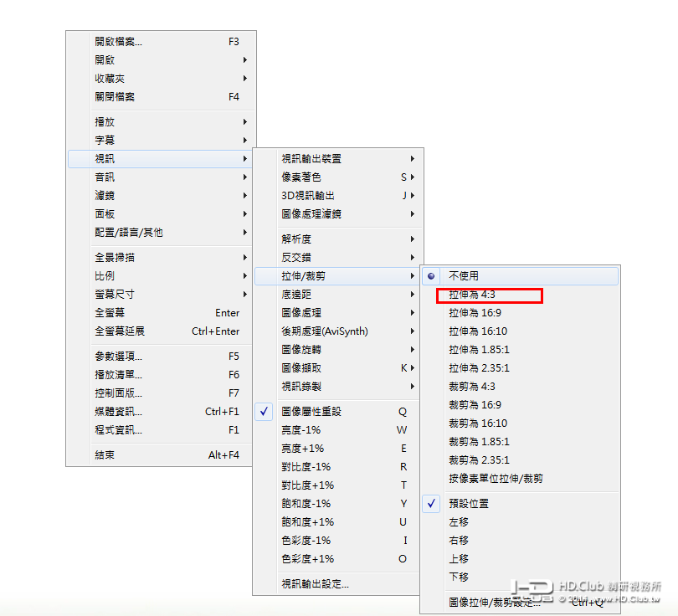Expand the 配置/語言/其他 submenu

(x=160, y=233)
